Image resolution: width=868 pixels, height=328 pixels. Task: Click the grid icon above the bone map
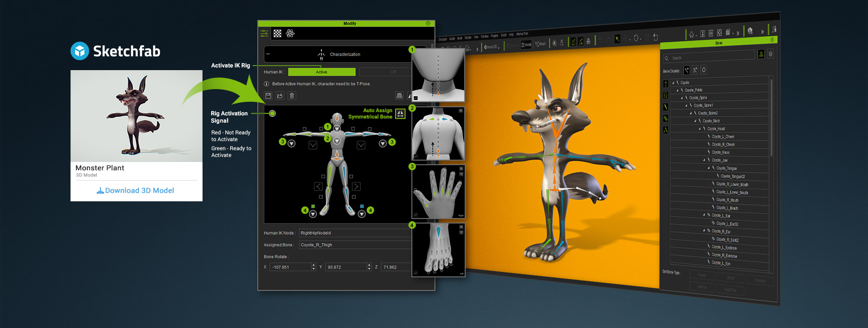click(399, 95)
